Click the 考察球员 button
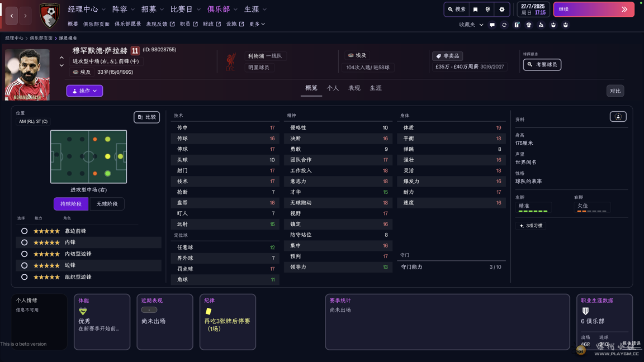The image size is (644, 362). (x=541, y=64)
